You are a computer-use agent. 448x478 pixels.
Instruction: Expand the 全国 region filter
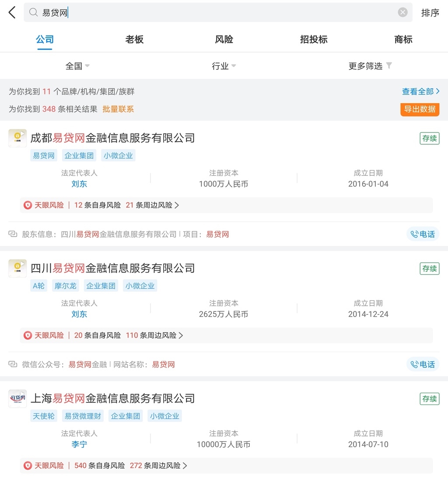pos(77,66)
